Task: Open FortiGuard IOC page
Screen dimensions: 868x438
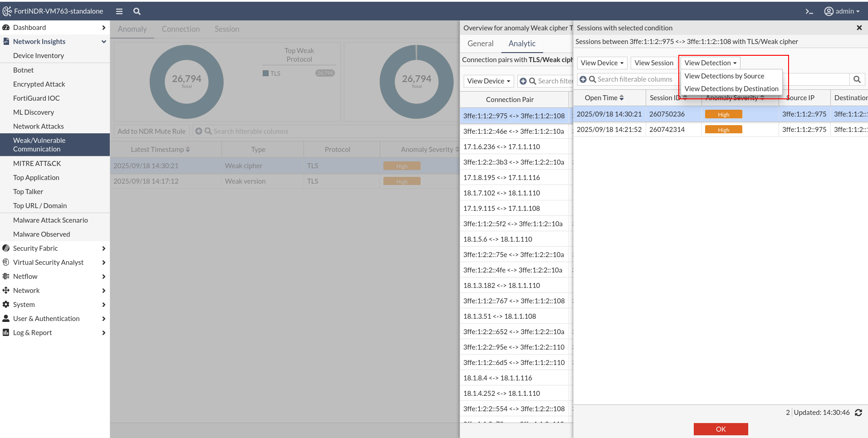Action: point(36,98)
